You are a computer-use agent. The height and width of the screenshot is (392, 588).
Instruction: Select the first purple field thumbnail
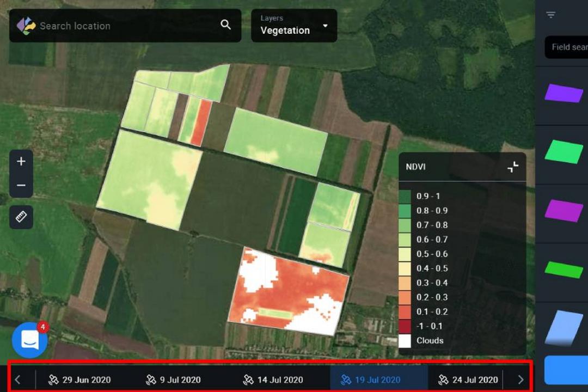[563, 93]
